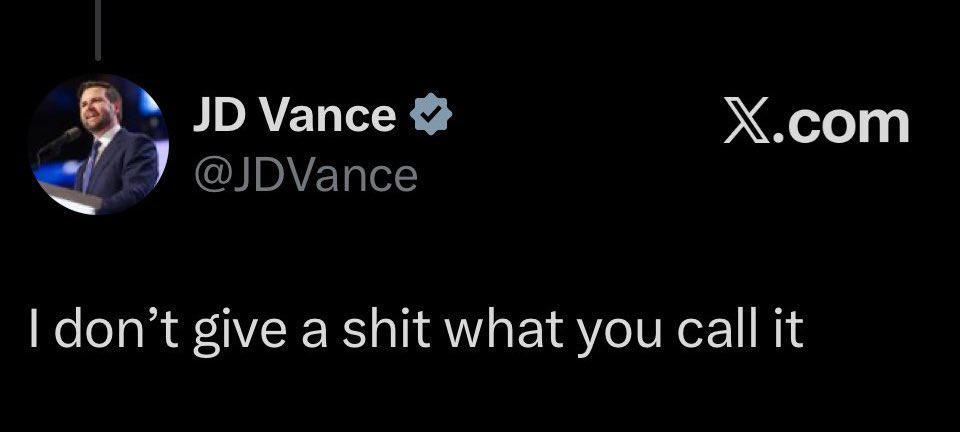The image size is (960, 432).
Task: Open JD Vance's profile picture
Action: (98, 144)
